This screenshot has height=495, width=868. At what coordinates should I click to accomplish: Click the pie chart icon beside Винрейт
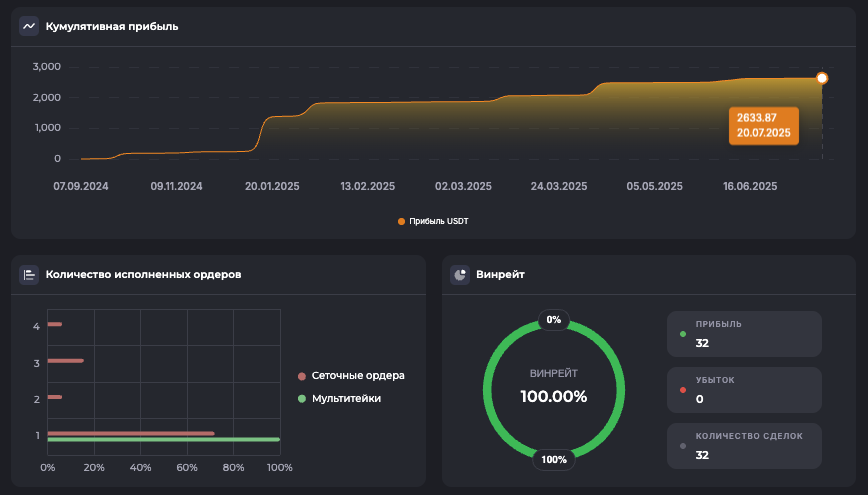460,274
